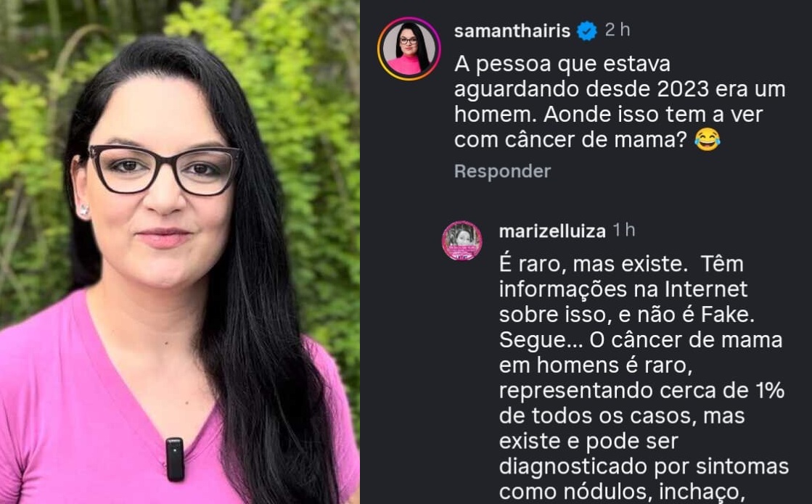Screen dimensions: 812x504
Task: Click the blue verified badge
Action: tap(587, 30)
